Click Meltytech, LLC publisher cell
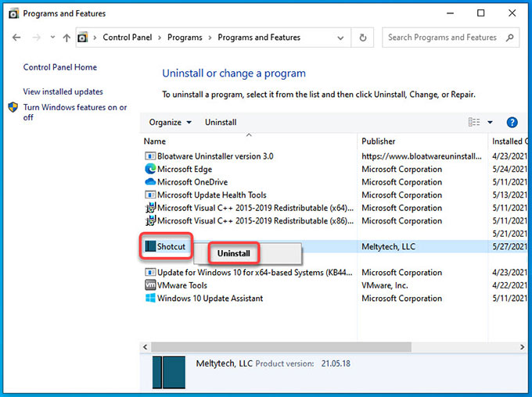This screenshot has height=397, width=532. click(389, 246)
